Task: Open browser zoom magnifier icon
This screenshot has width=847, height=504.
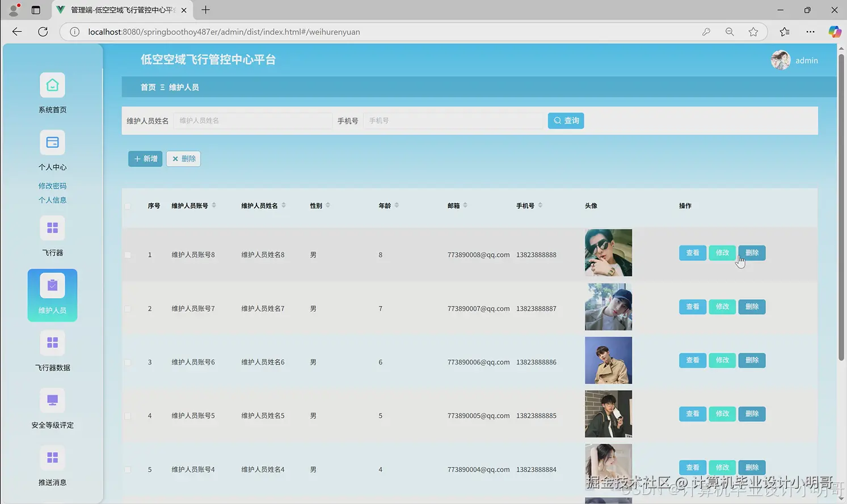Action: 730,32
